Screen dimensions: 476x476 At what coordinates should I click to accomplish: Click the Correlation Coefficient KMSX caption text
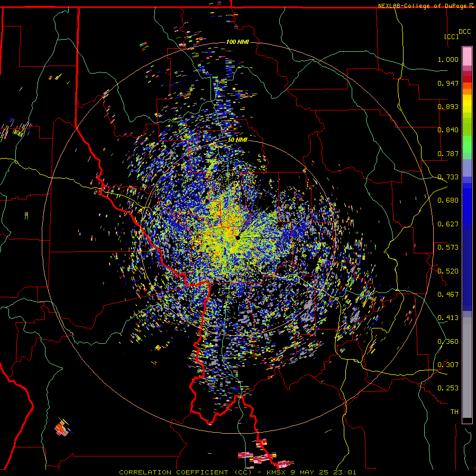coord(237,472)
